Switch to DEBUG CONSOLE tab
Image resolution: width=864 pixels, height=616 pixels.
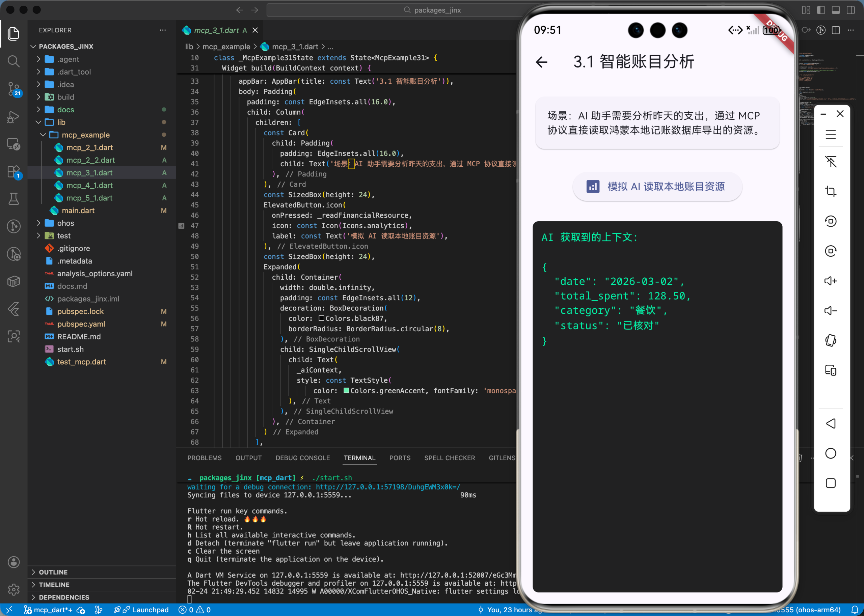302,458
